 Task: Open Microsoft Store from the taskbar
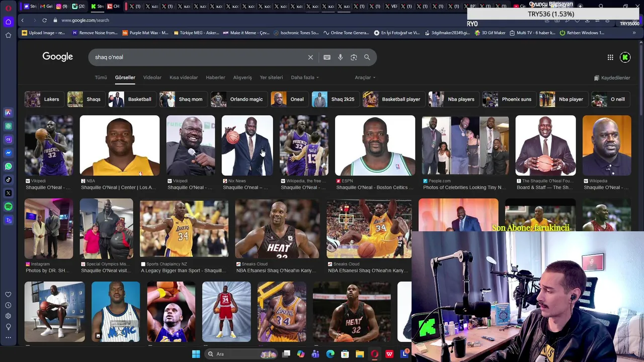(x=345, y=354)
